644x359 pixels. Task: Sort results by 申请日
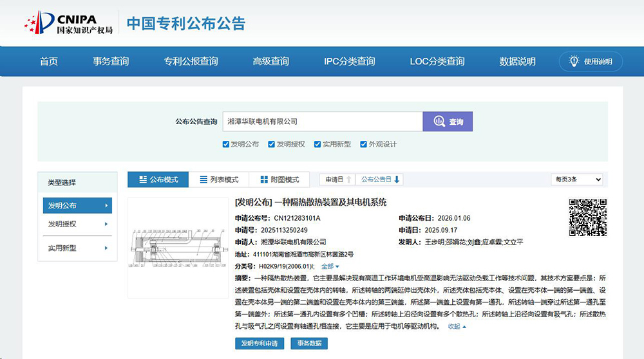click(338, 179)
